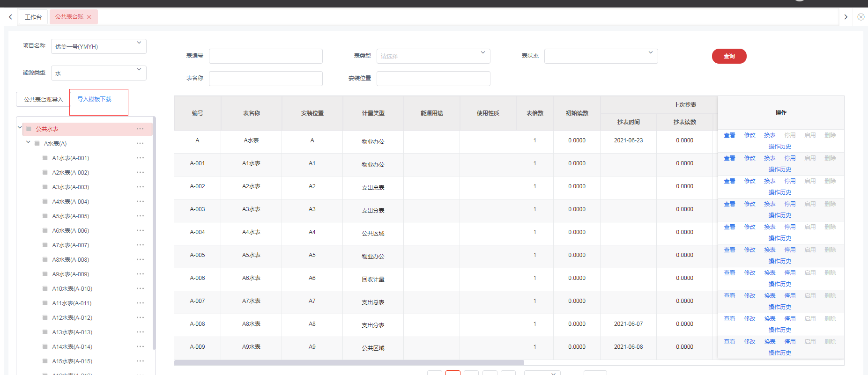Expand the 表类型 select box
This screenshot has height=375, width=868.
click(x=433, y=56)
